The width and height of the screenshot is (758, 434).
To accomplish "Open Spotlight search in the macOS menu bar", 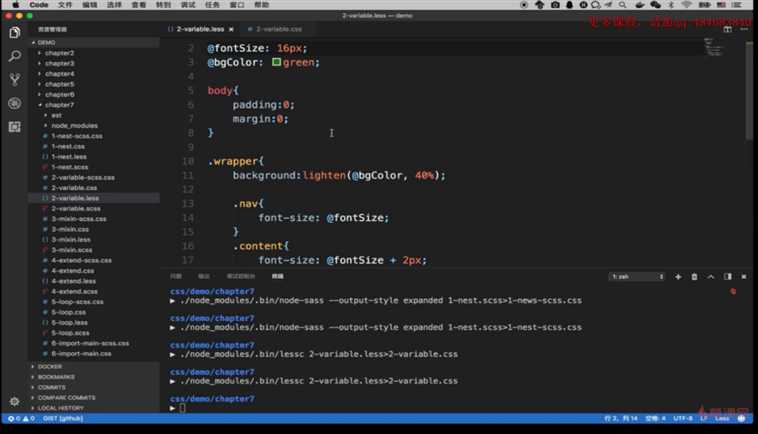I will pos(623,5).
